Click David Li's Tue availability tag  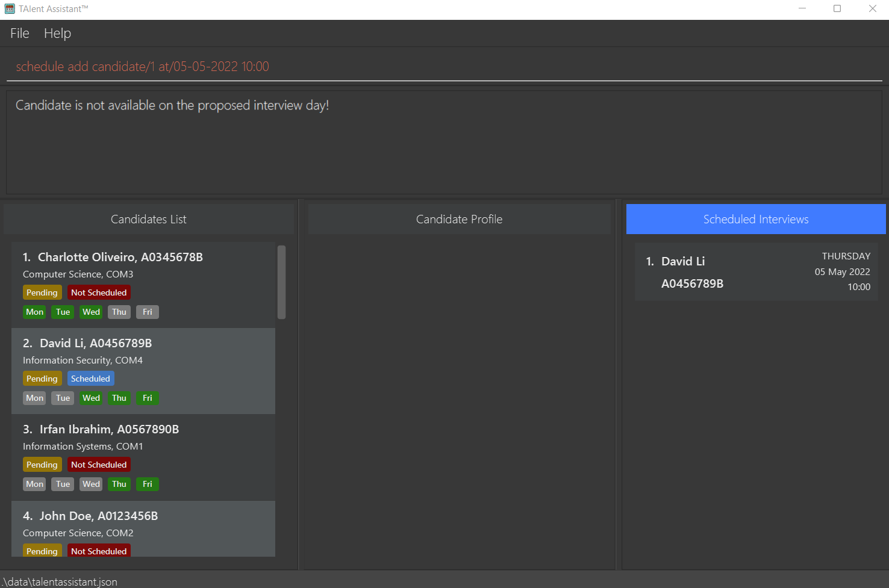pos(63,398)
